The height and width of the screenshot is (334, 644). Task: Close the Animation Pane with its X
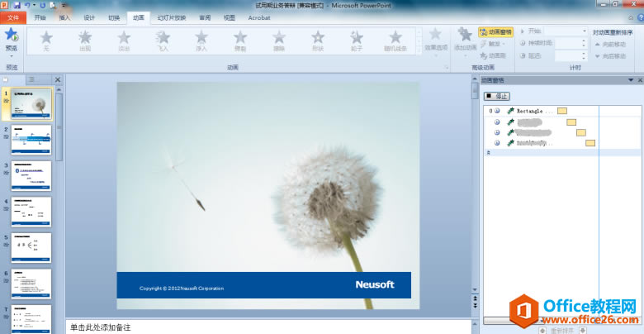coord(640,80)
